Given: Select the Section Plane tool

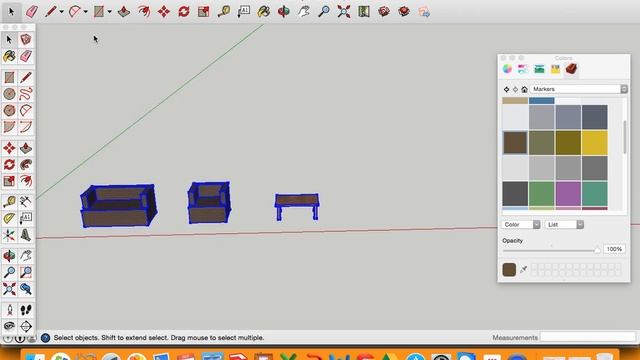Looking at the screenshot, I should tap(26, 326).
